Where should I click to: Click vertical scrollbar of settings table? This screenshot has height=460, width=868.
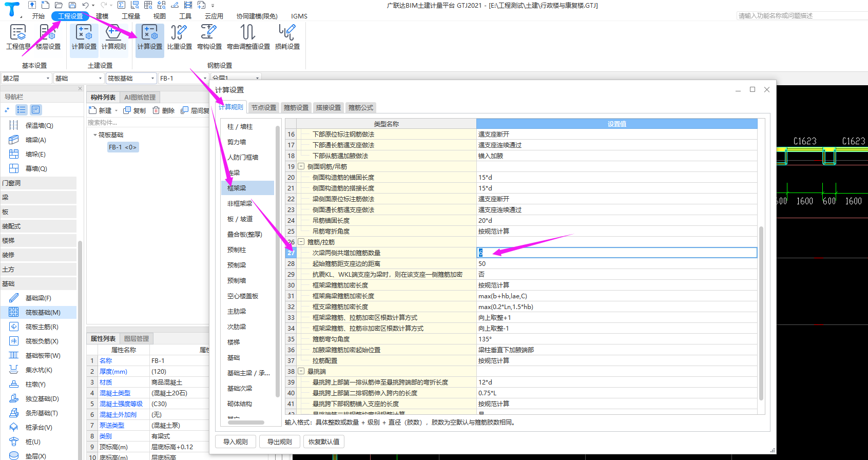pyautogui.click(x=761, y=313)
